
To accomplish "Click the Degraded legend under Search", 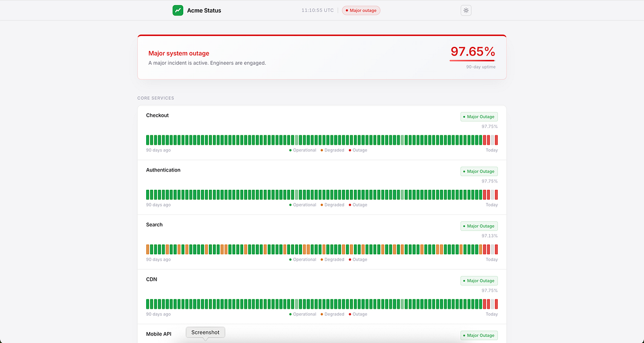I will coord(332,260).
